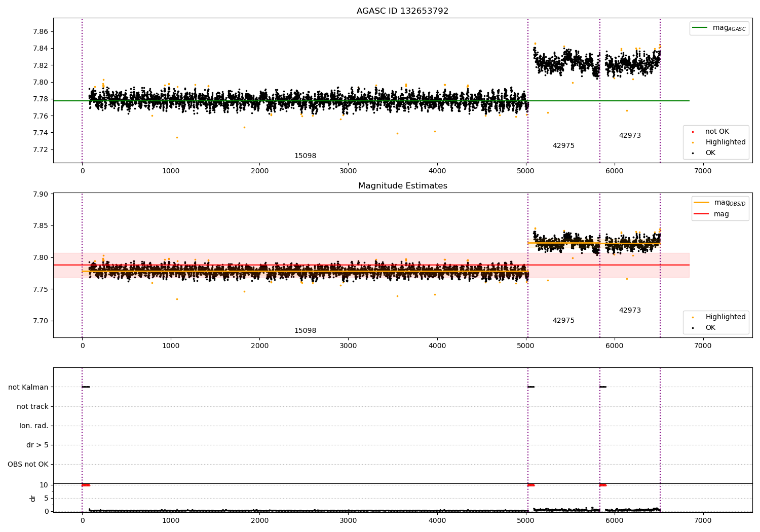Click the "10" tick on dr axis
The height and width of the screenshot is (532, 760).
pyautogui.click(x=44, y=485)
